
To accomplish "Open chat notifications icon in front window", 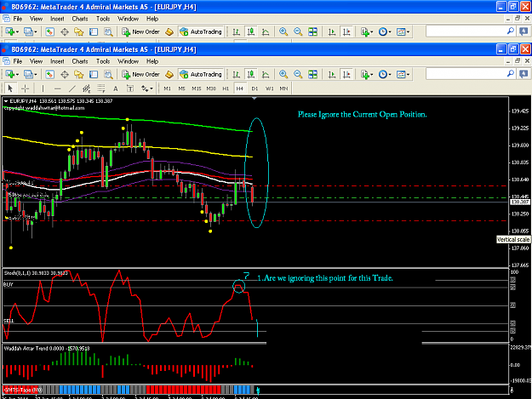I will click(x=523, y=74).
